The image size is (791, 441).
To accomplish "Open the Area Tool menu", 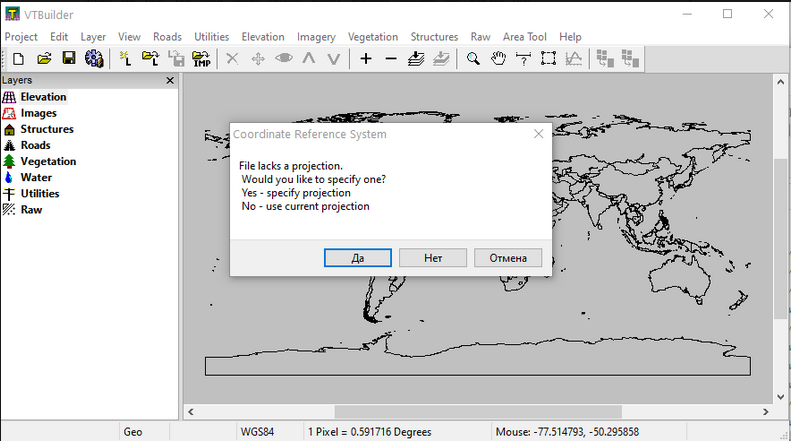I will [525, 37].
